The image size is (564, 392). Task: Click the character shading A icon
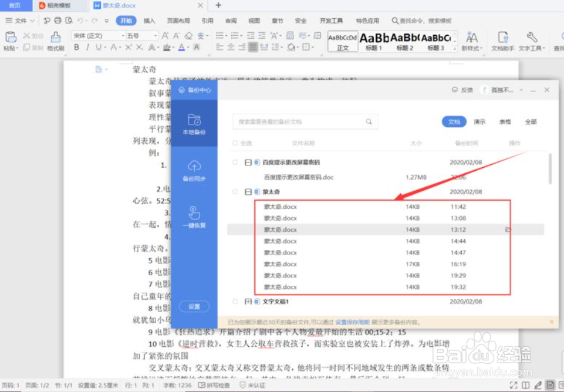coord(197,47)
